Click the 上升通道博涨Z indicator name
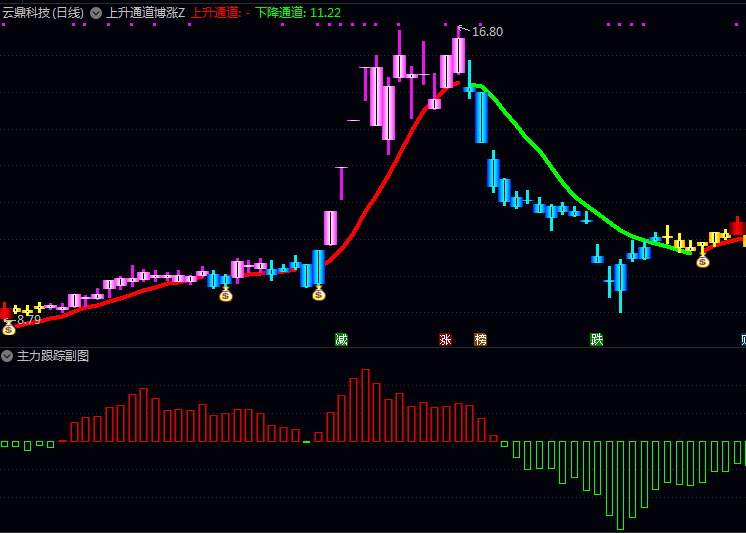This screenshot has height=533, width=746. point(145,13)
